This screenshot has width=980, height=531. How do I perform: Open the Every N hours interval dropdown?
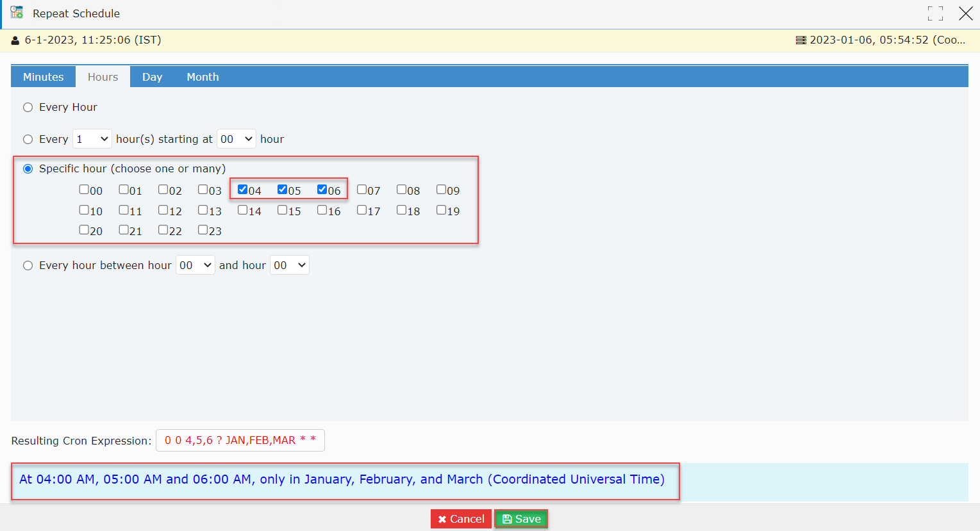coord(92,139)
